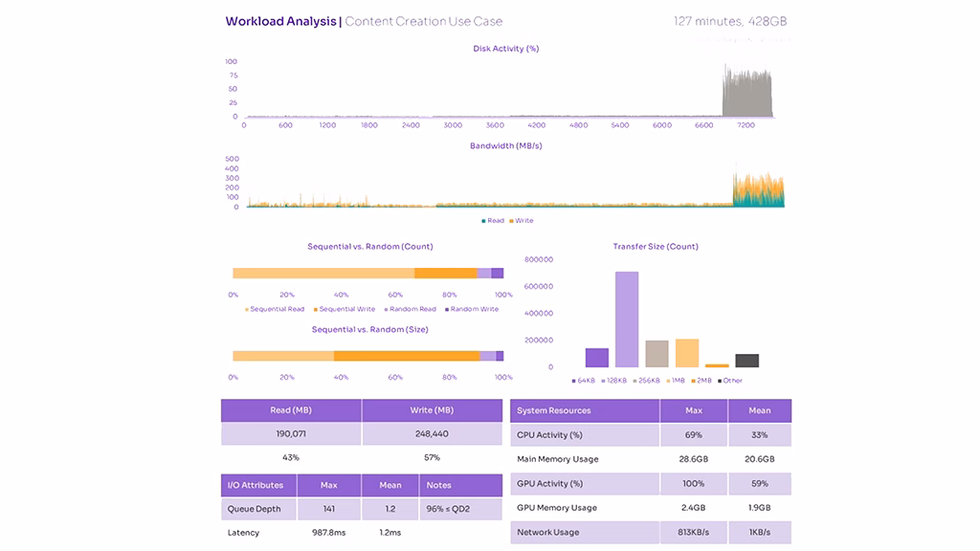Click the "256KB" legend entry
980x551 pixels.
(646, 381)
